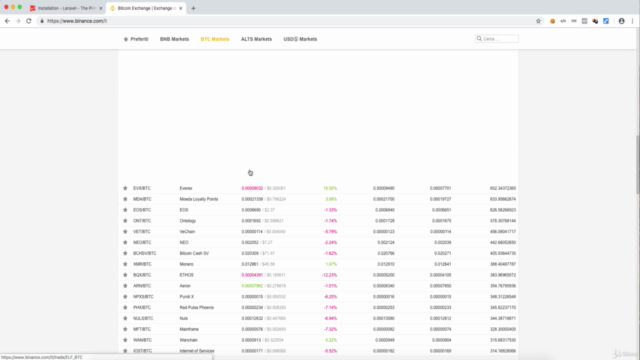Click the Aeron coin name
The image size is (640, 360).
185,286
